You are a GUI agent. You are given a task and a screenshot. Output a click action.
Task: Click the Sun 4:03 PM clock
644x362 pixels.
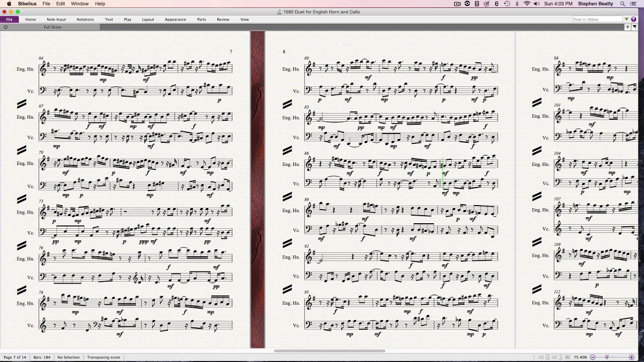coord(558,4)
